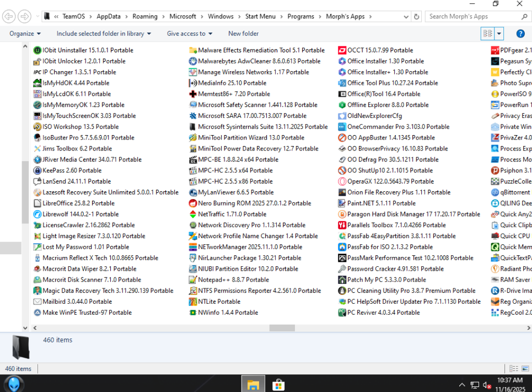532x392 pixels.
Task: Click the OCCT 15.0.7.99 Portable icon
Action: click(342, 50)
